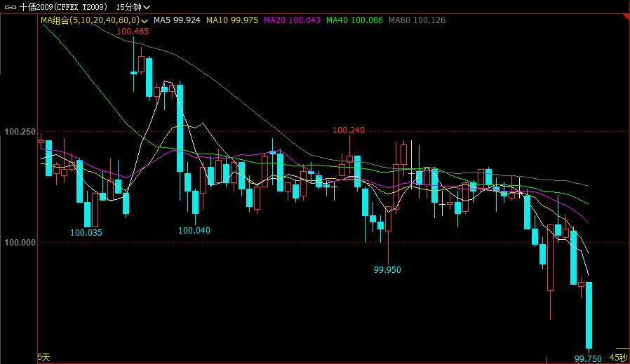
Task: Click the 5天 range label at bottom left
Action: pos(43,358)
